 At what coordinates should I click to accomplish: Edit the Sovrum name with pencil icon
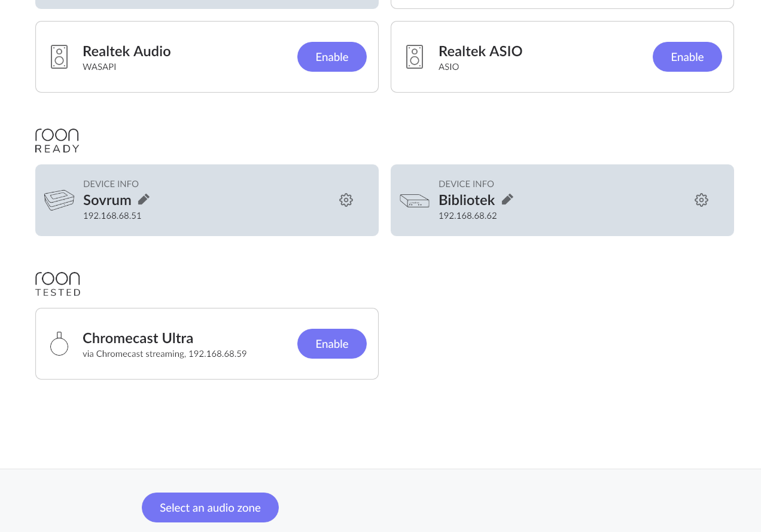click(x=144, y=199)
